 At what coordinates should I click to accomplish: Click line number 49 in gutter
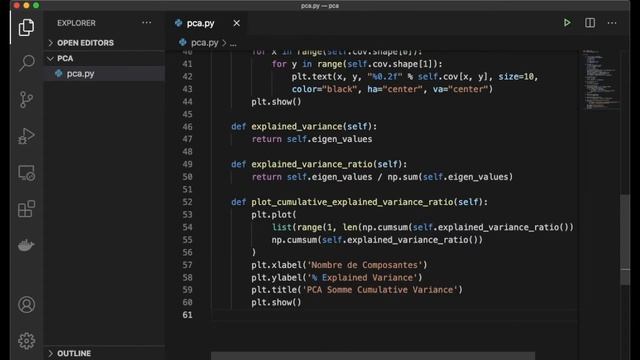pos(187,164)
